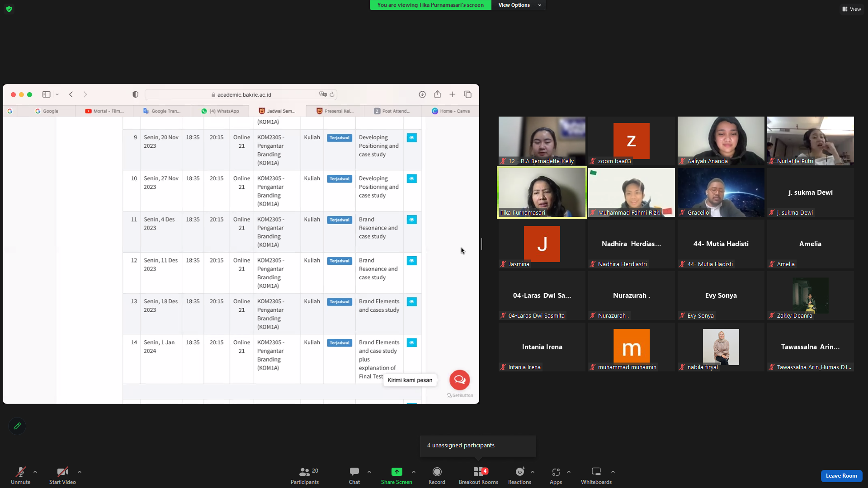The height and width of the screenshot is (488, 868).
Task: Expand share options arrow beside Share Screen
Action: [414, 472]
